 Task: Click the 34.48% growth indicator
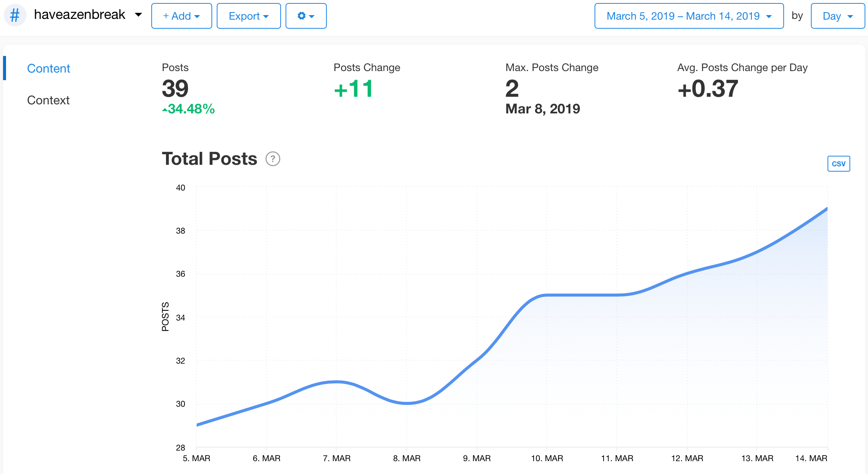[x=189, y=109]
